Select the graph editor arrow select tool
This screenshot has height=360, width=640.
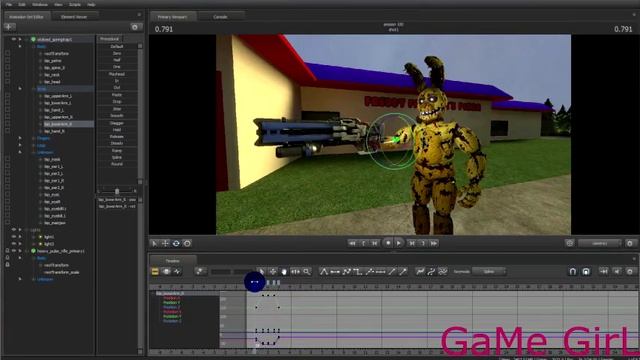[x=262, y=271]
